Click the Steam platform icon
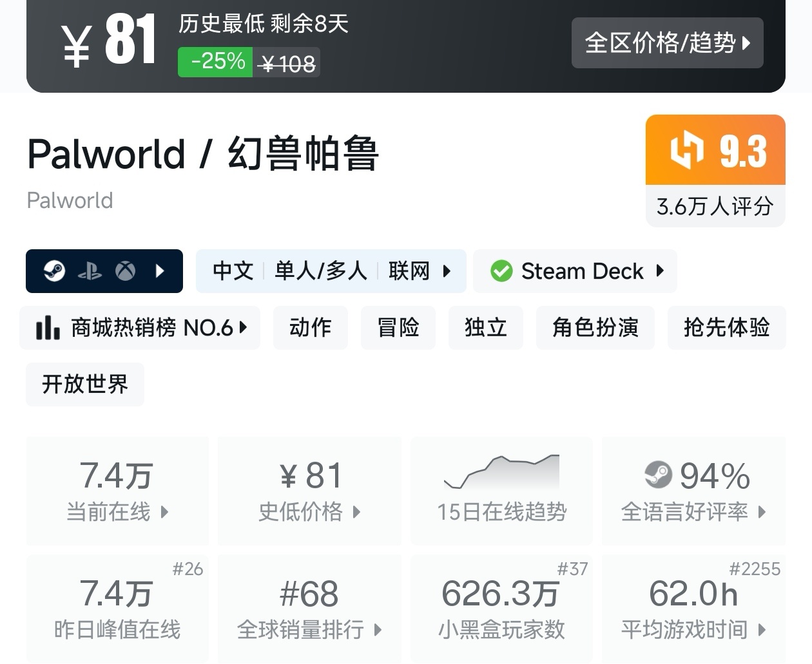 (54, 271)
